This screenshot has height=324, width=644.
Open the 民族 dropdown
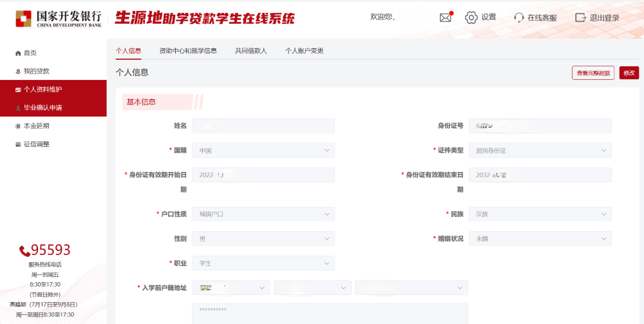pyautogui.click(x=540, y=214)
